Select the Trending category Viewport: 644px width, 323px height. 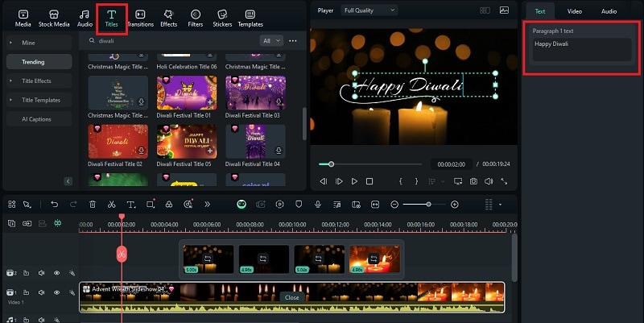39,62
